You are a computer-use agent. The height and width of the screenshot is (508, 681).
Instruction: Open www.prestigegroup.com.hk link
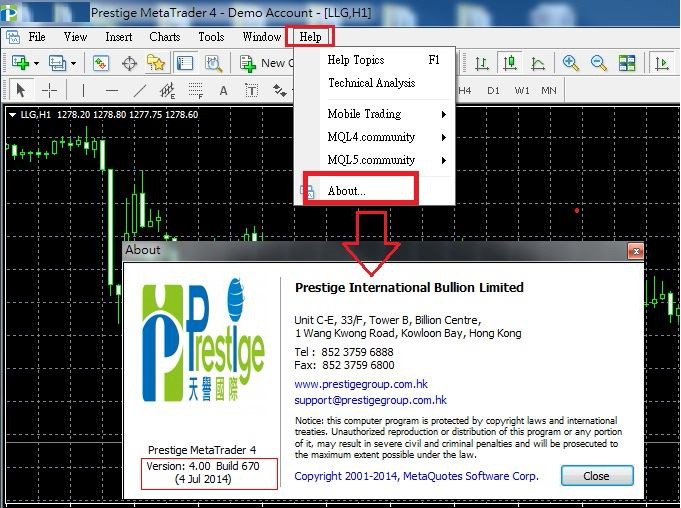click(x=361, y=384)
